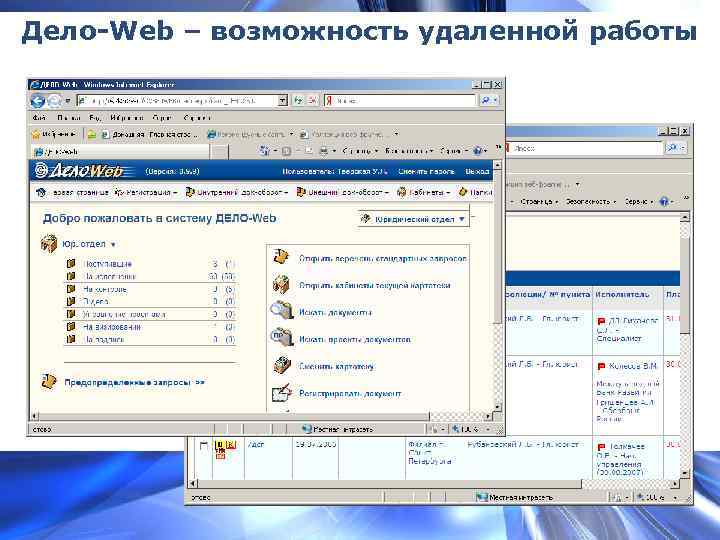The width and height of the screenshot is (720, 540).
Task: Click the Главная страница home icon in app toolbar
Action: point(41,192)
